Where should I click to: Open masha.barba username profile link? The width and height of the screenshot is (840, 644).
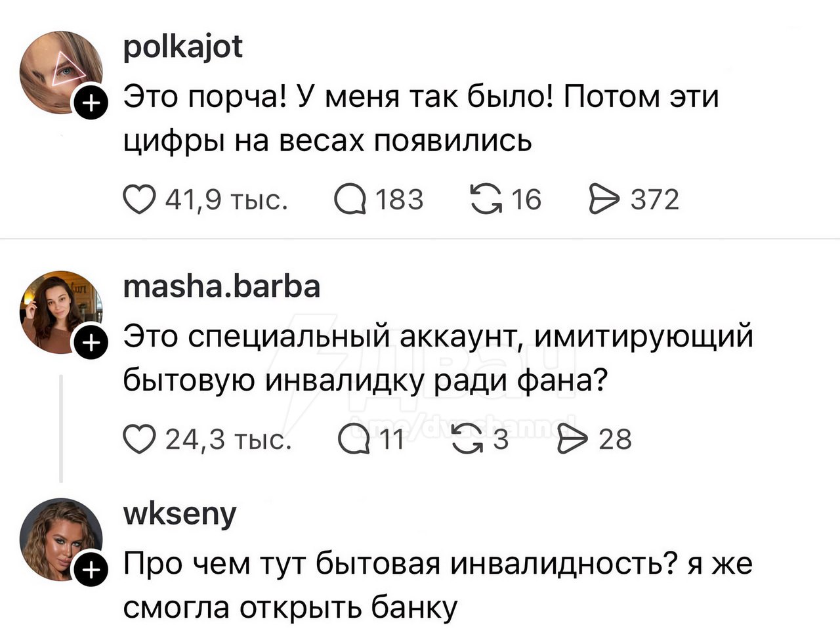[222, 287]
